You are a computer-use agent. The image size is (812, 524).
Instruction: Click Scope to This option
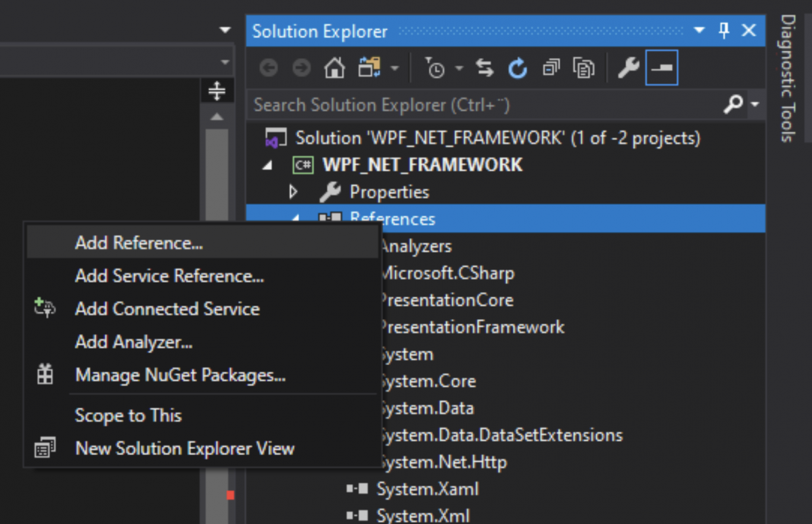128,415
